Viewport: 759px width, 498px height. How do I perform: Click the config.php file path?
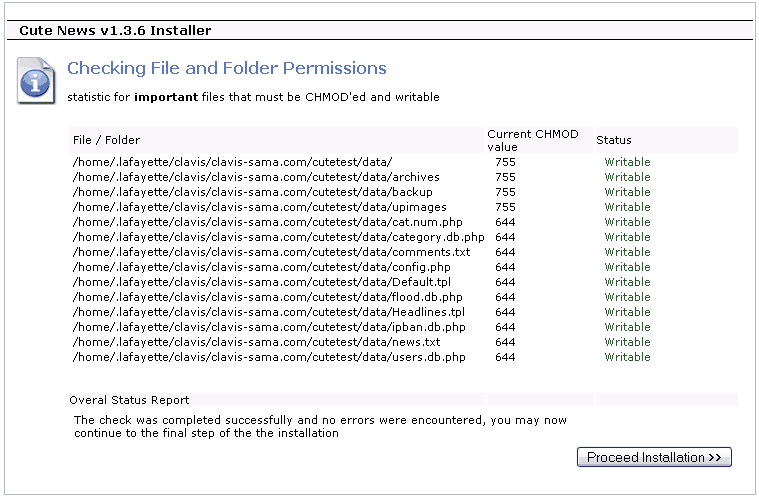pyautogui.click(x=261, y=267)
